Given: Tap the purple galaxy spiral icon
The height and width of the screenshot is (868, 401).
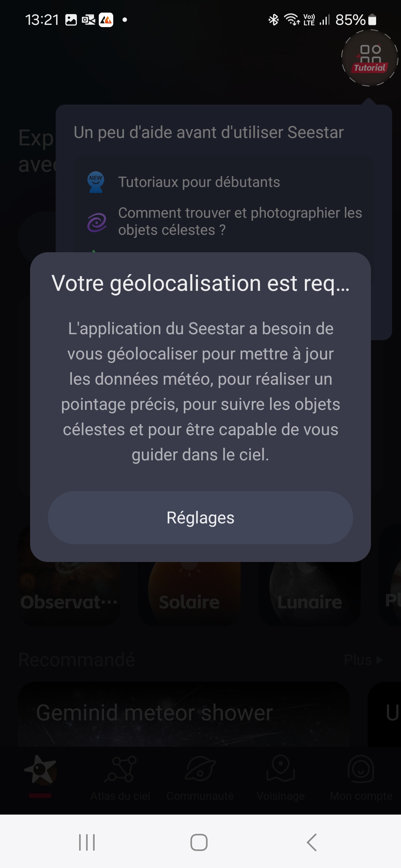Looking at the screenshot, I should [97, 222].
